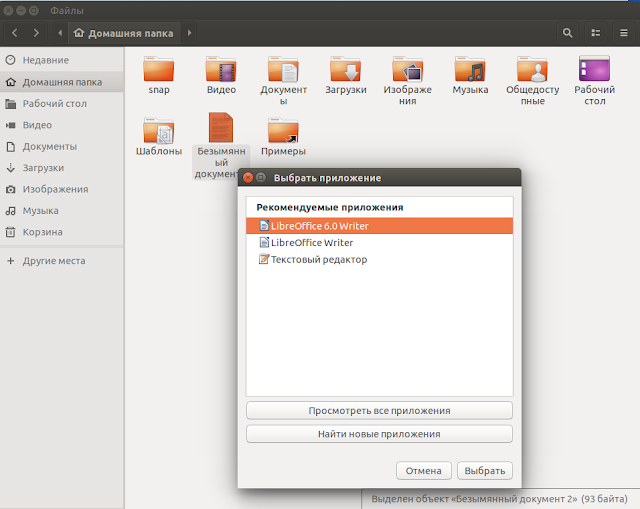Select the Музыка folder icon
This screenshot has height=509, width=640.
click(470, 69)
